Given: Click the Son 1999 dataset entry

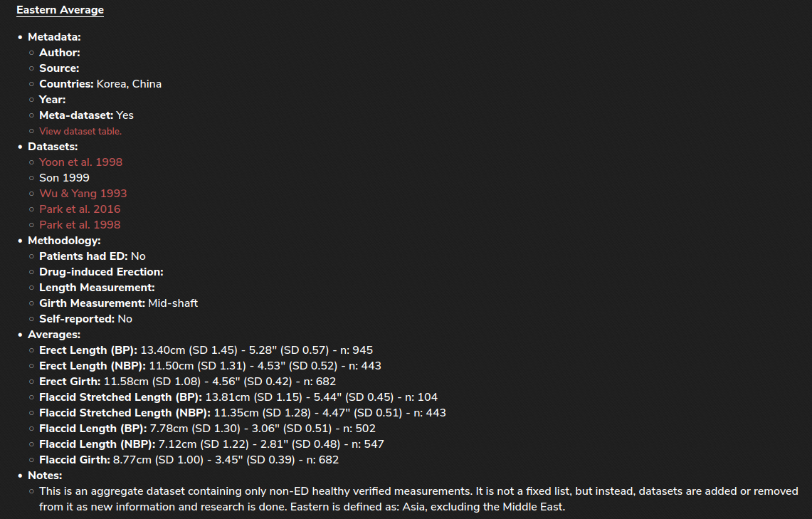Looking at the screenshot, I should click(64, 178).
